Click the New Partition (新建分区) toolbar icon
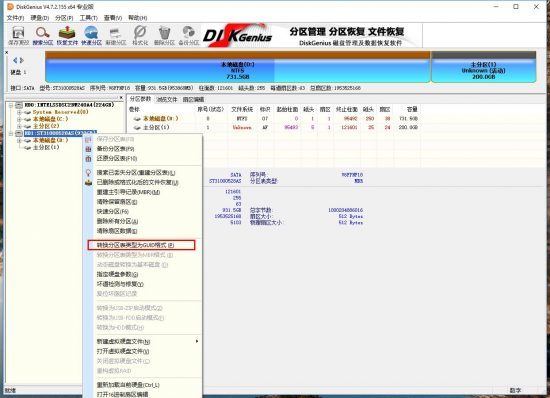Image resolution: width=550 pixels, height=398 pixels. tap(116, 36)
